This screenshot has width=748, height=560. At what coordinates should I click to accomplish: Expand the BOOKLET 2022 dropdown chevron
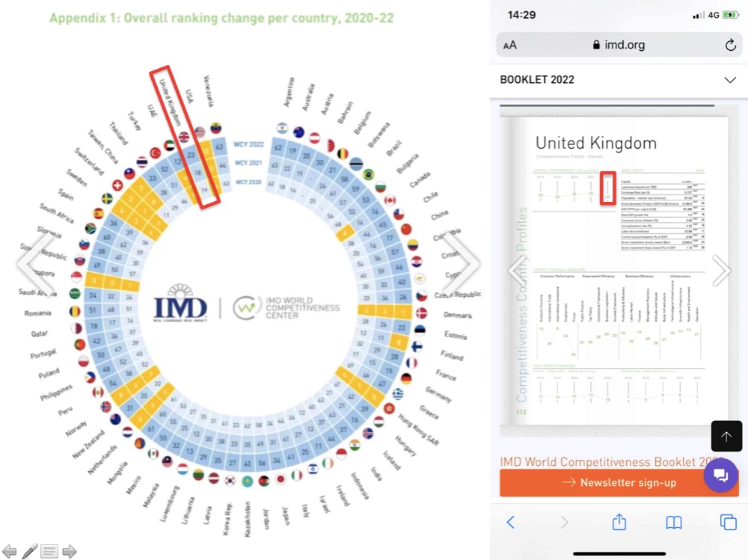pyautogui.click(x=730, y=80)
